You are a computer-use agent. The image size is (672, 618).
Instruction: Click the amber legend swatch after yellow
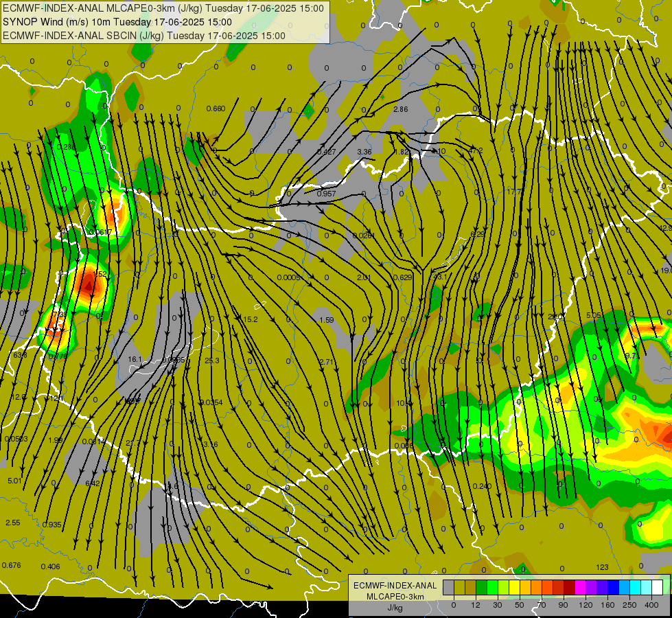click(x=525, y=587)
